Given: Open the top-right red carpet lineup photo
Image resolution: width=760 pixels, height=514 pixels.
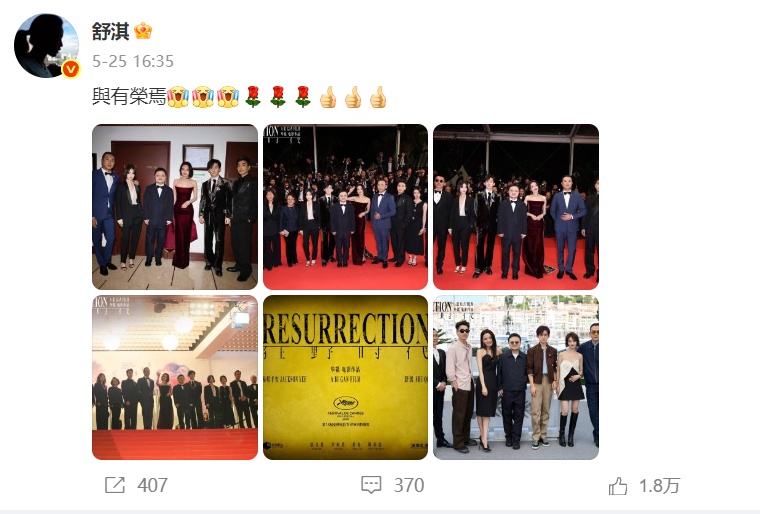Looking at the screenshot, I should pos(516,207).
